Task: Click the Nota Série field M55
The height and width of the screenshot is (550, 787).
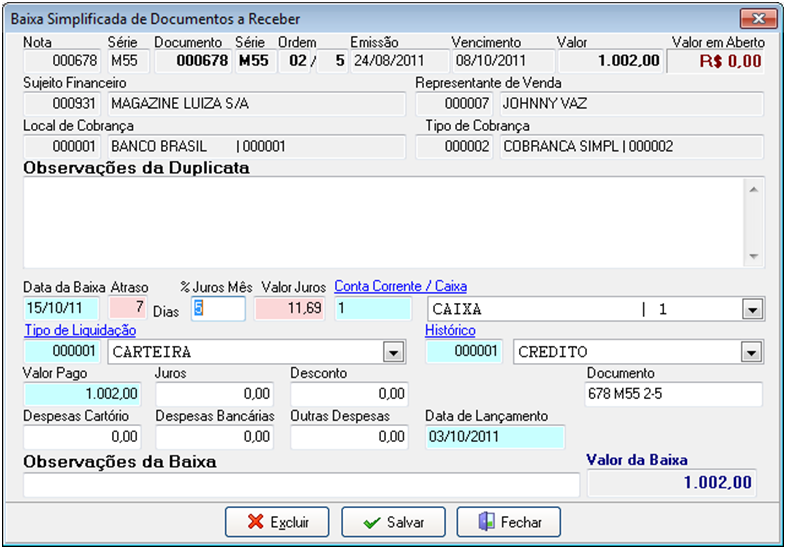Action: 128,61
